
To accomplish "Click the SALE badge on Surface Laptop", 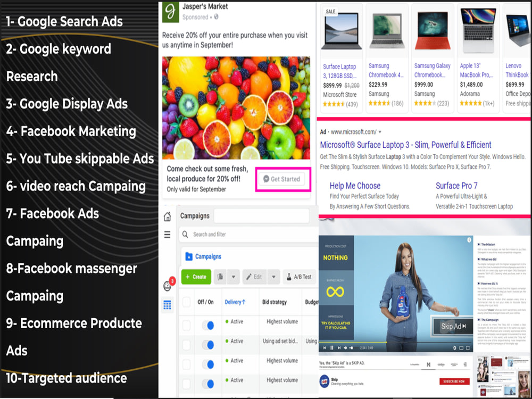I will tap(330, 12).
